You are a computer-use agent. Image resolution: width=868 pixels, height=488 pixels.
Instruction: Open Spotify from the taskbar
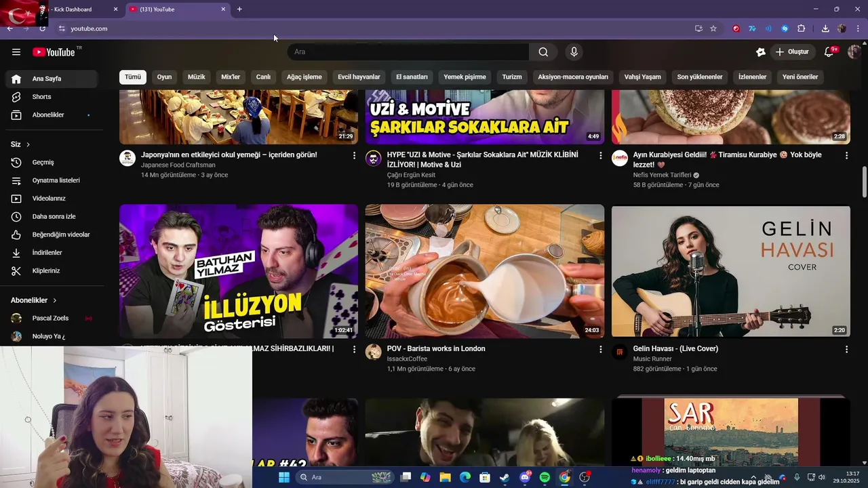pos(545,477)
